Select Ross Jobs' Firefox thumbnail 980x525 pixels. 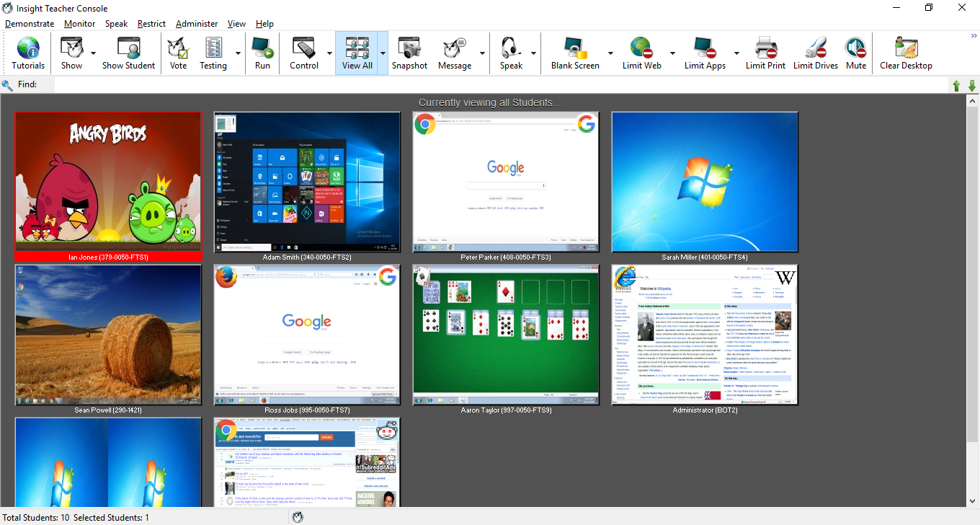point(307,335)
